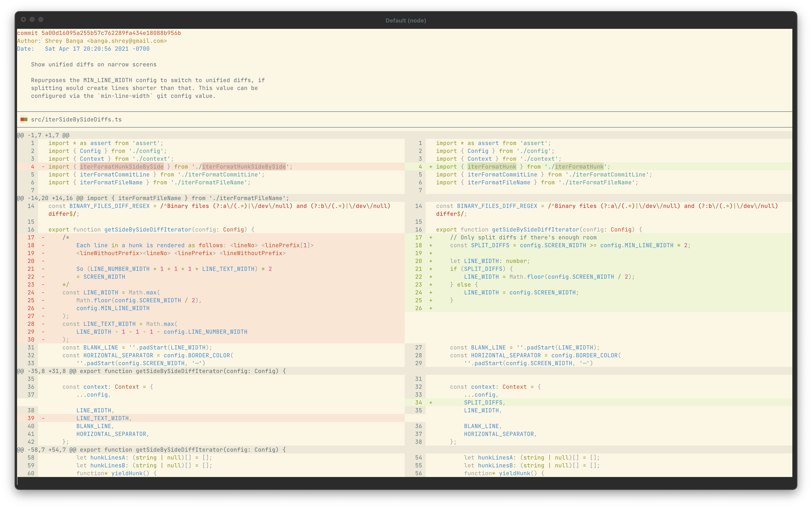Click the yellow traffic-light control

click(32, 19)
